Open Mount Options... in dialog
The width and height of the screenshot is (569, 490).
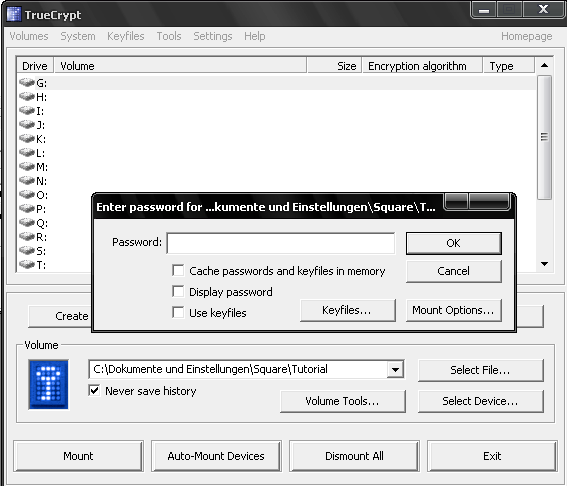coord(454,310)
